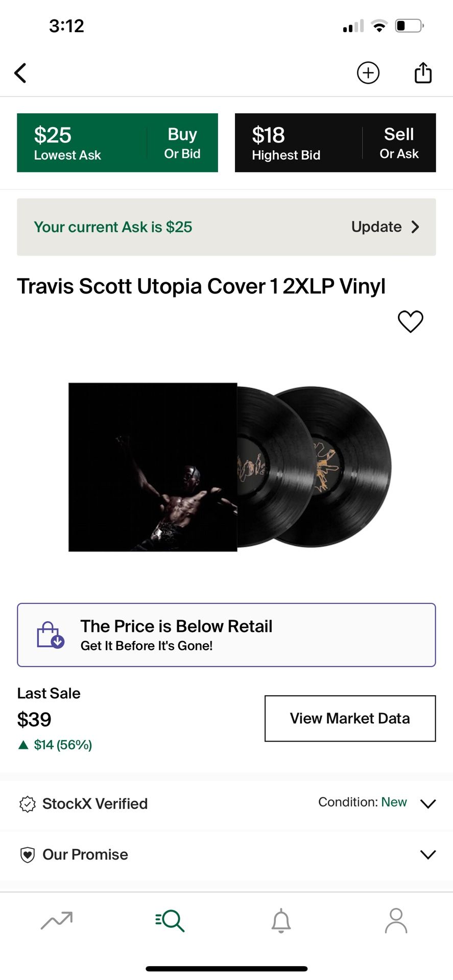Tap the shopping bag price icon

pos(50,635)
